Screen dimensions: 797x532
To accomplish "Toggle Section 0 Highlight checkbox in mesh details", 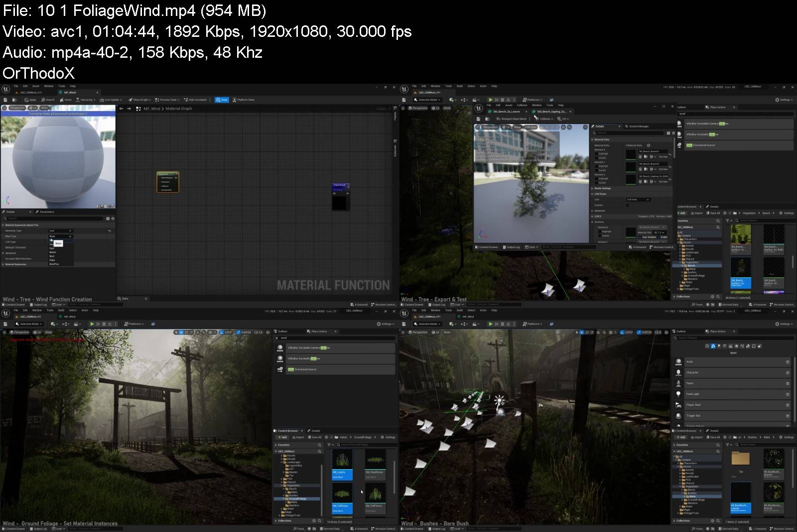I will [x=600, y=231].
